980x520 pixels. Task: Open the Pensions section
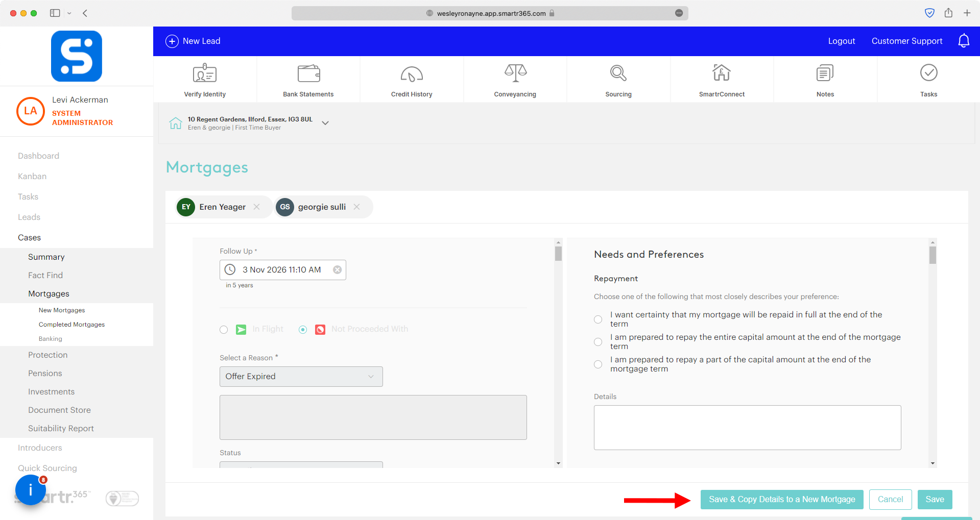45,374
